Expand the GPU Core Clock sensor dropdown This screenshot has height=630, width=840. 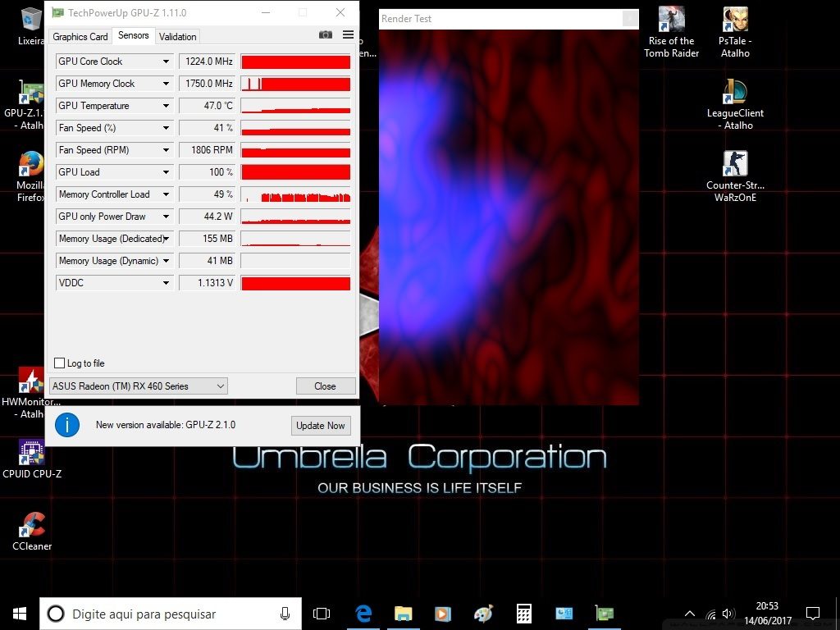click(166, 62)
